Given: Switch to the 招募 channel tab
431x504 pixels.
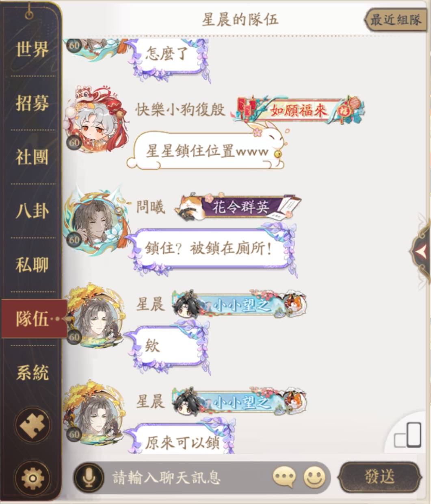Looking at the screenshot, I should click(x=32, y=103).
